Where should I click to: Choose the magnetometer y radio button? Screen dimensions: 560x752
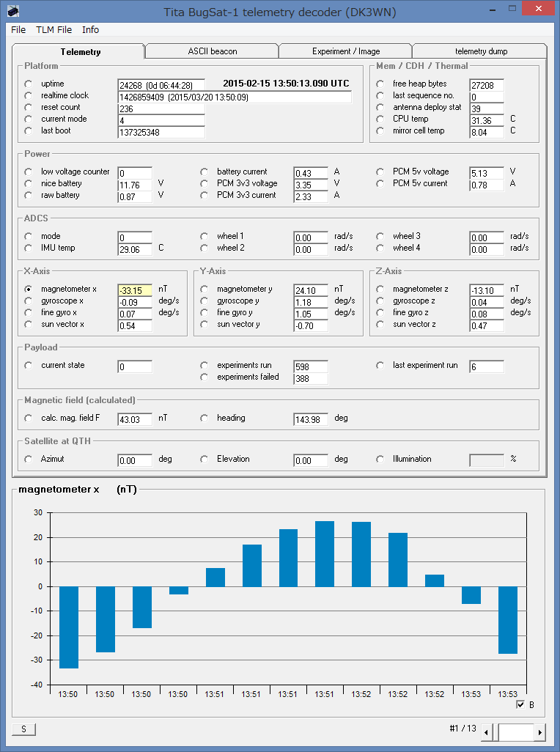click(x=205, y=290)
